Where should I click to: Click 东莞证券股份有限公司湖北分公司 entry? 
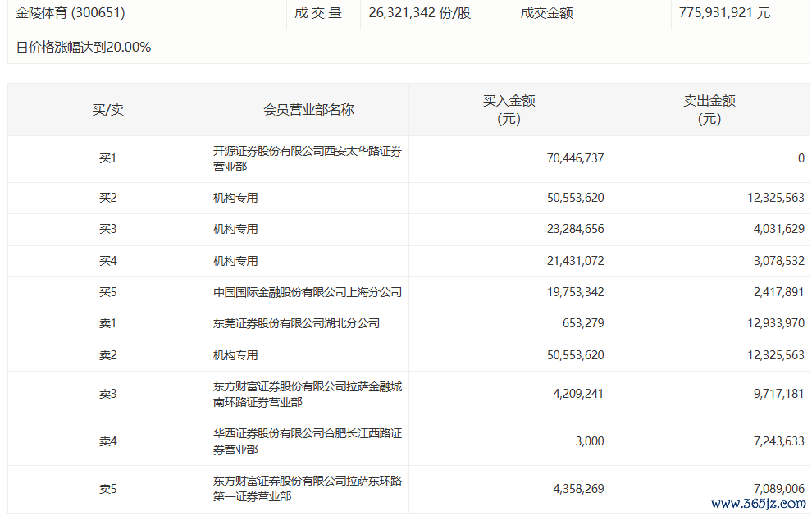(x=297, y=323)
